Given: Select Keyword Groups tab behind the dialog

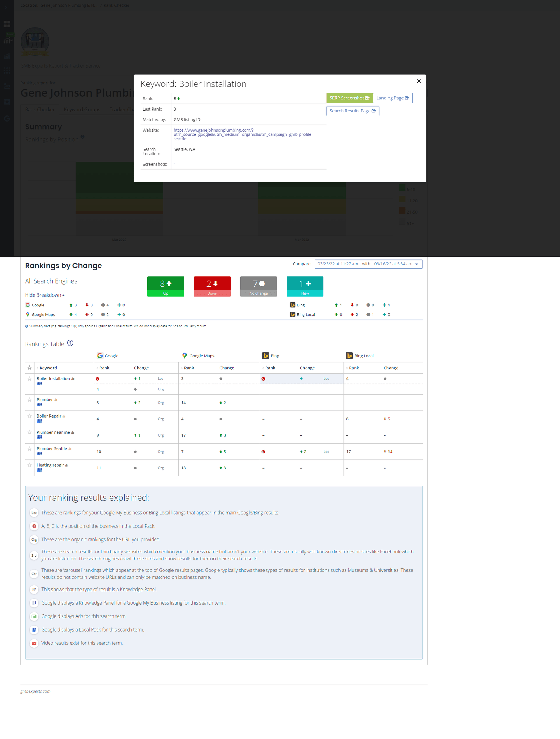Looking at the screenshot, I should 82,110.
